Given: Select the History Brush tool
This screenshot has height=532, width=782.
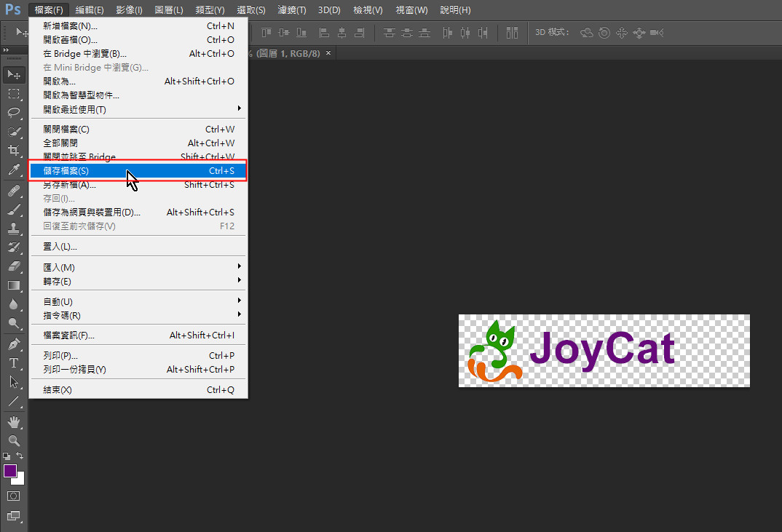Looking at the screenshot, I should click(14, 247).
